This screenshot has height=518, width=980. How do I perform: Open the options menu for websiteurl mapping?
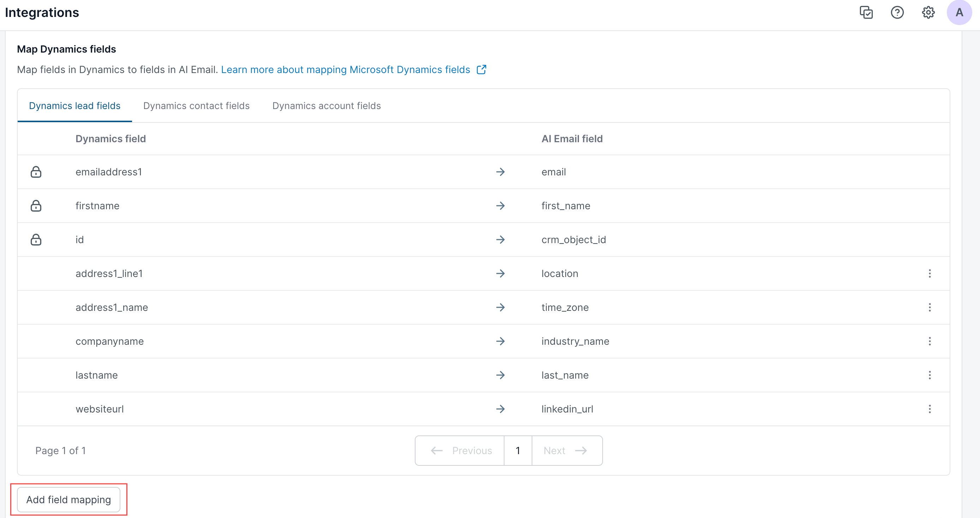[x=930, y=409]
